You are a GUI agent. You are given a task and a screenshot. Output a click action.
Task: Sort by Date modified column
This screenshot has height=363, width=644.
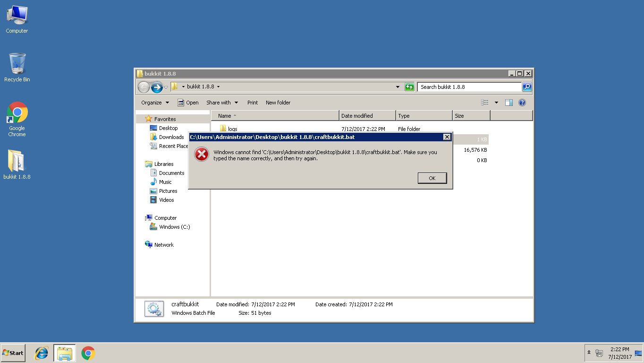[368, 116]
